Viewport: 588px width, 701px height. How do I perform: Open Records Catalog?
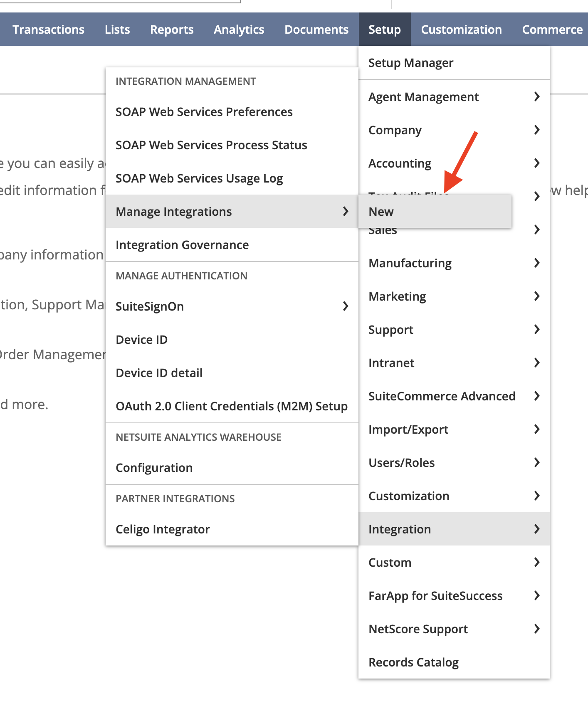point(454,662)
